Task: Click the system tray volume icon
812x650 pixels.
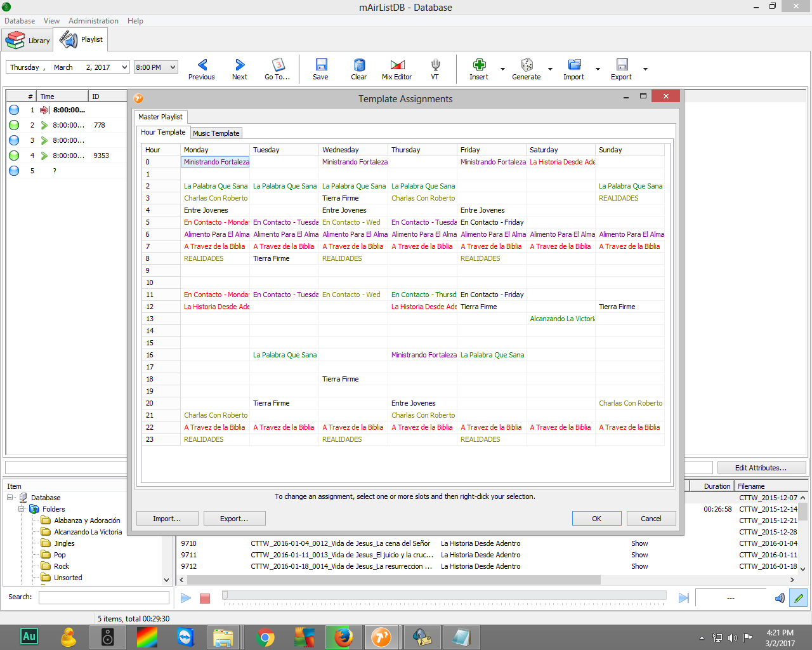Action: click(733, 638)
